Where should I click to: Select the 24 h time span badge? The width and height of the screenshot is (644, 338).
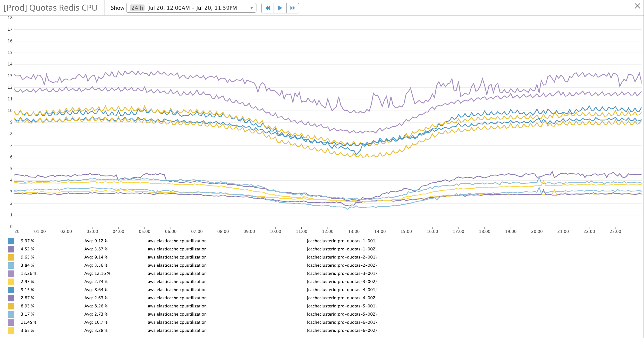[137, 8]
